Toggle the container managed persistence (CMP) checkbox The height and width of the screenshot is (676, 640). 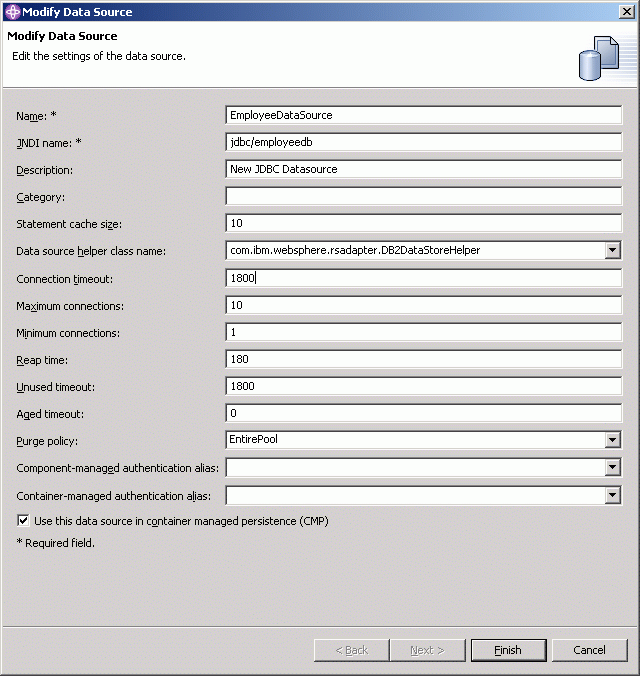(23, 521)
